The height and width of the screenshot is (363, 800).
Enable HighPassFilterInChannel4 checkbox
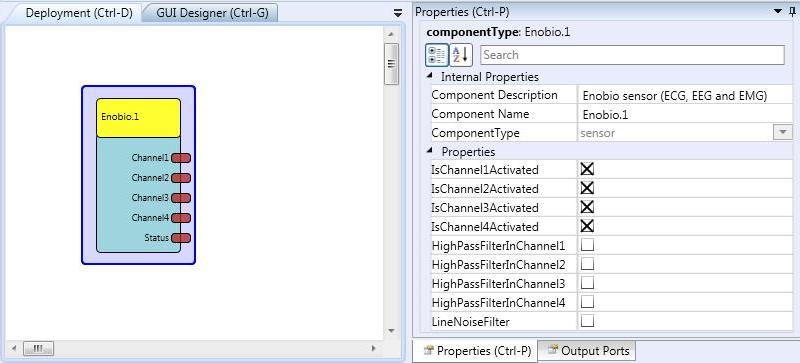tap(587, 302)
